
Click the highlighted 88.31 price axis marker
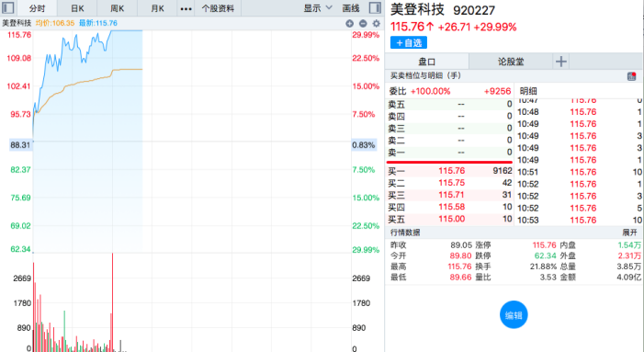(20, 145)
